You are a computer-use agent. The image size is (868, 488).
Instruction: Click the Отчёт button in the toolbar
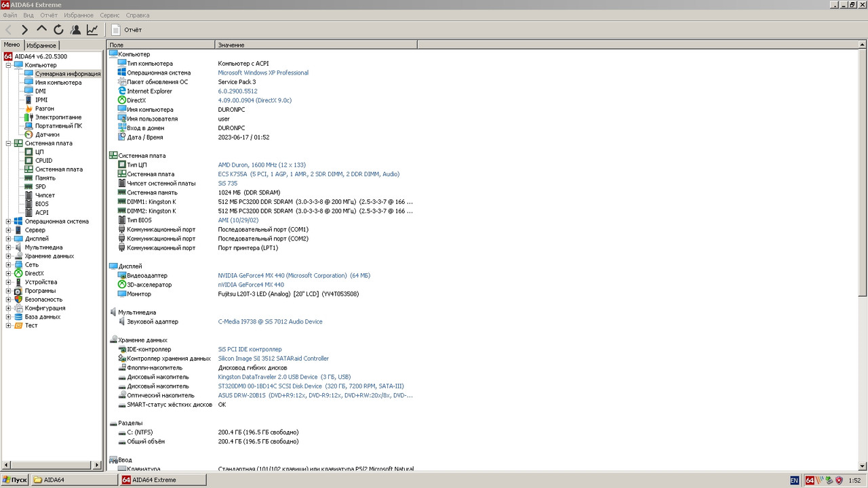[x=127, y=30]
